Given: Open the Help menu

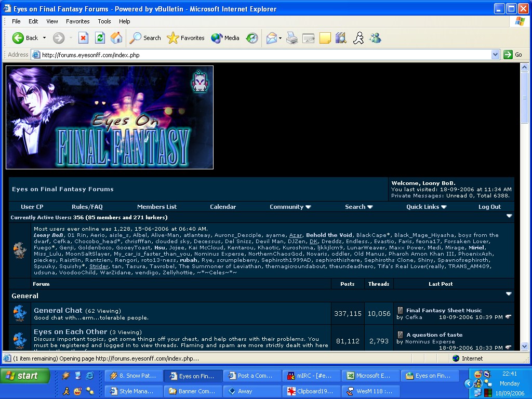Looking at the screenshot, I should click(x=124, y=21).
